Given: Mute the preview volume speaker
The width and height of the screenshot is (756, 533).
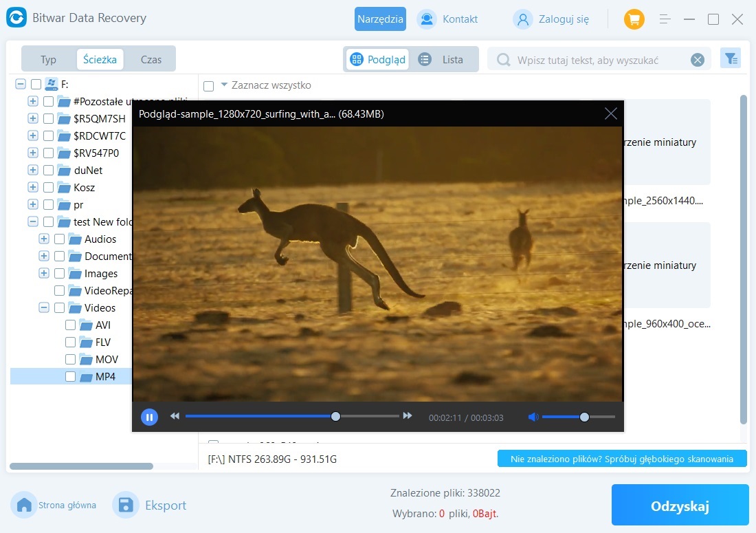Looking at the screenshot, I should pyautogui.click(x=533, y=417).
